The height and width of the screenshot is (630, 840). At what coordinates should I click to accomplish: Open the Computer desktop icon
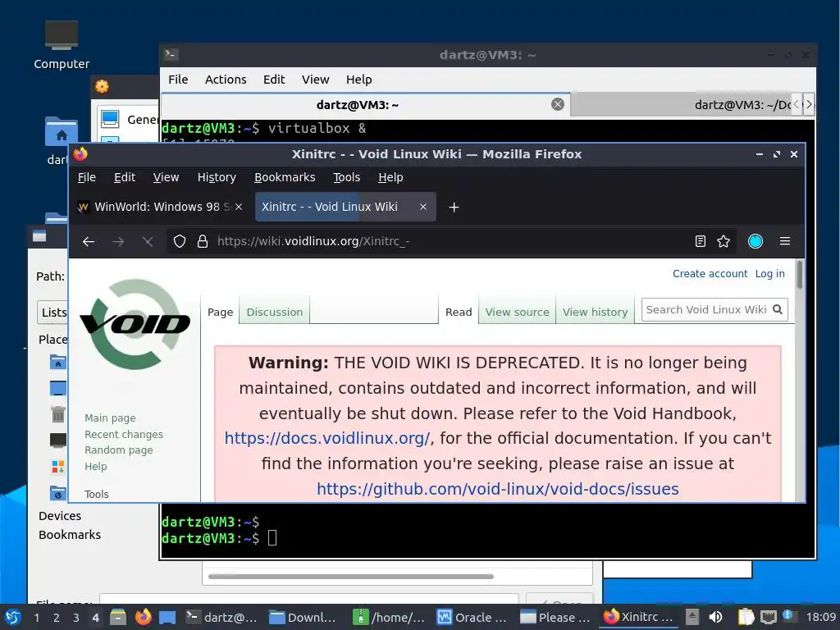[62, 46]
